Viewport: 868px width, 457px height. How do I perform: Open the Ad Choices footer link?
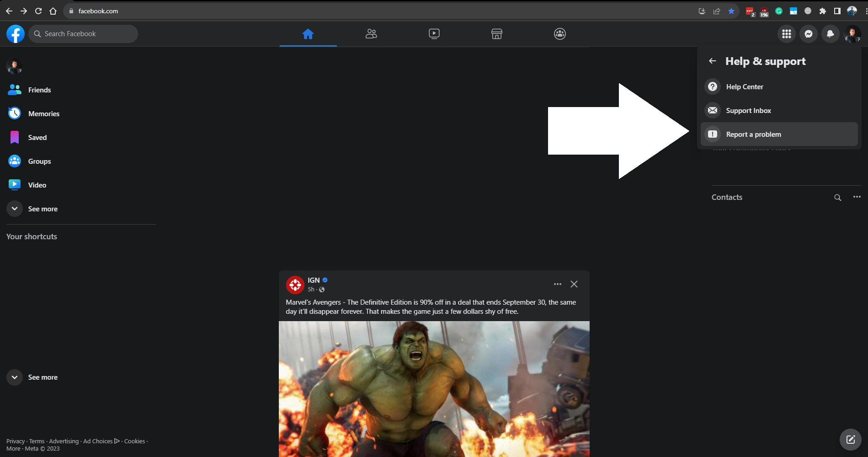tap(101, 441)
